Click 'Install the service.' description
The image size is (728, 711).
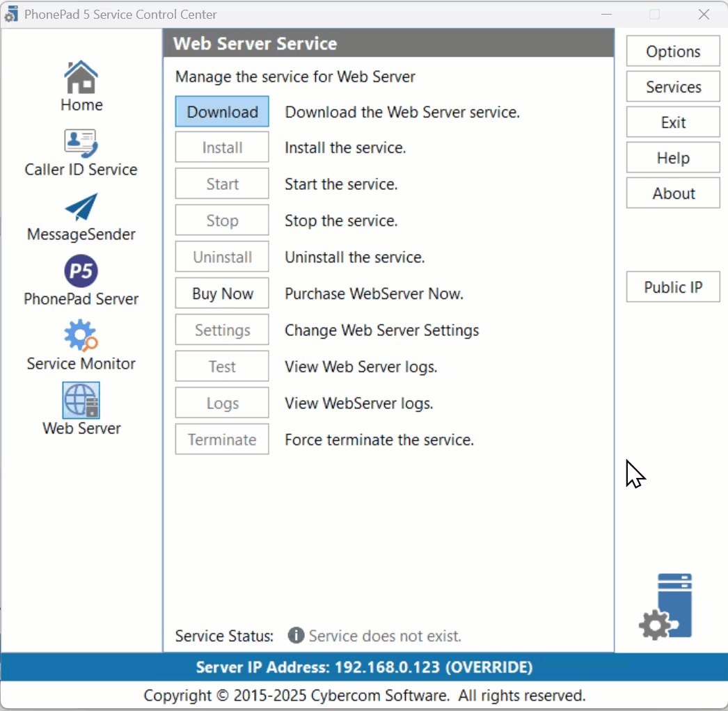pos(345,147)
